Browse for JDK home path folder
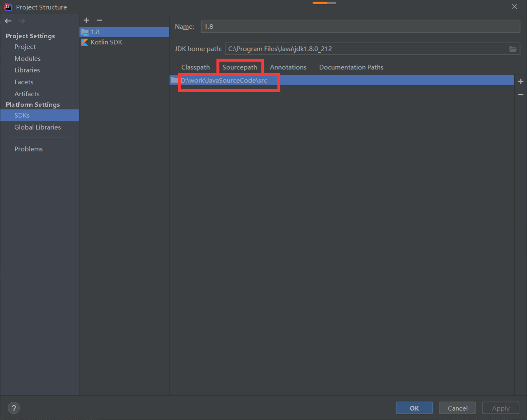 click(513, 49)
